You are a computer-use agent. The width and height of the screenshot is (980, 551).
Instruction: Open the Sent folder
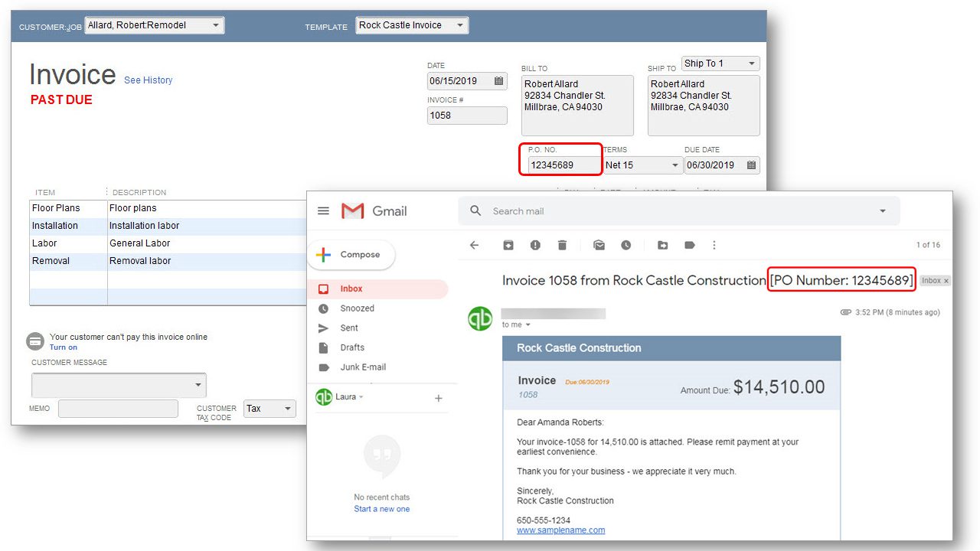point(349,328)
